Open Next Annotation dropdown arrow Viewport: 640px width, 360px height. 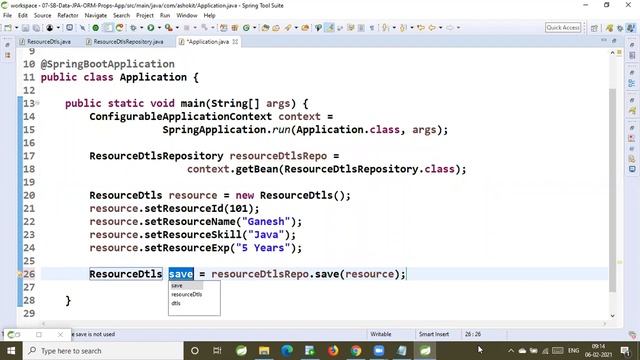[394, 28]
